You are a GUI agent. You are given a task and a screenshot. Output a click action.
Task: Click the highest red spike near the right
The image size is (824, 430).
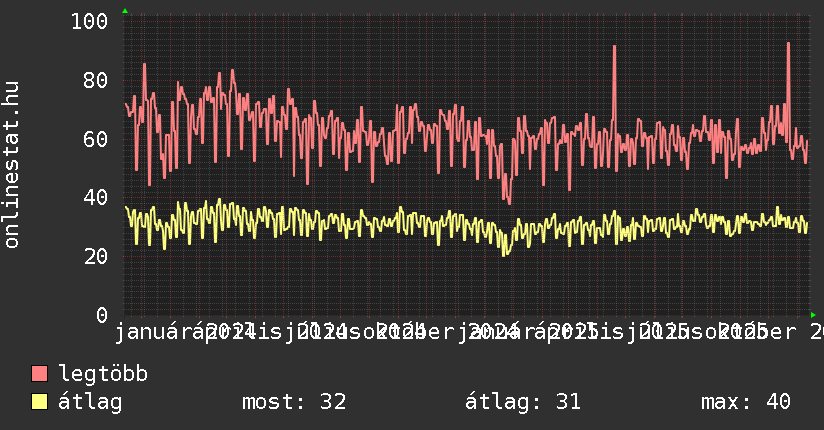788,45
